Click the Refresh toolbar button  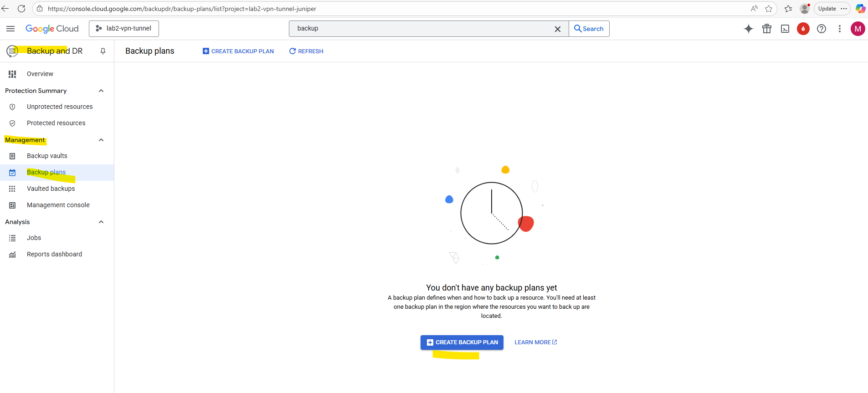[306, 51]
